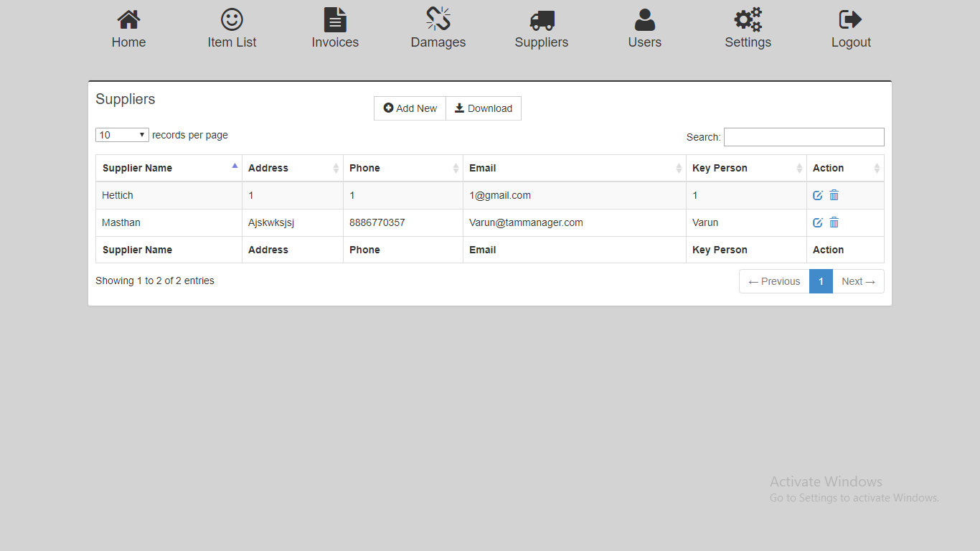Open Item List smiley icon
980x551 pixels.
(x=232, y=20)
